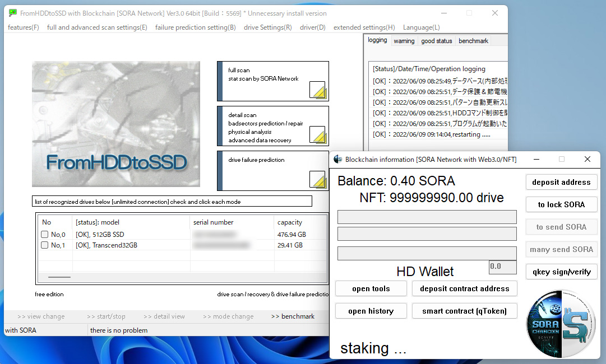The image size is (606, 364).
Task: Close the Blockchain information window
Action: (588, 159)
